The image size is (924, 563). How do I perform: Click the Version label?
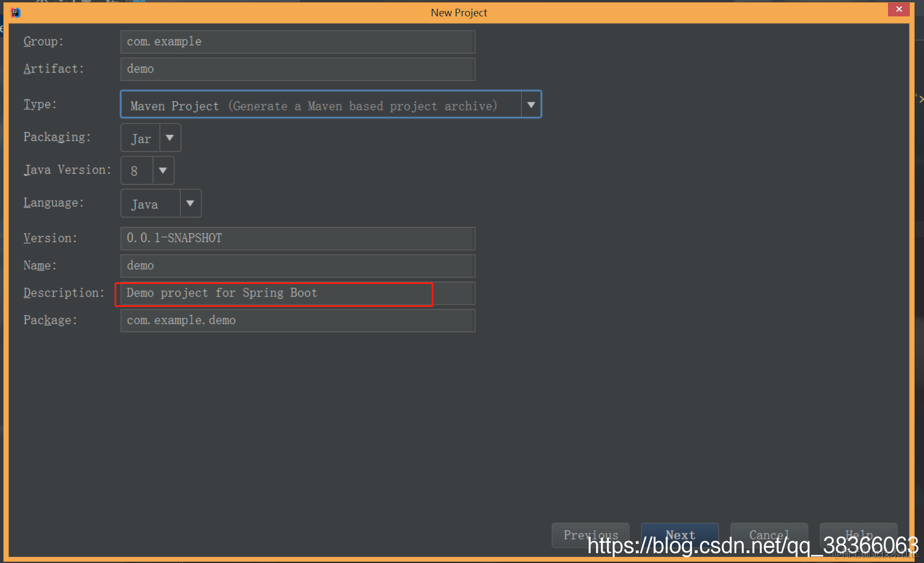tap(50, 238)
